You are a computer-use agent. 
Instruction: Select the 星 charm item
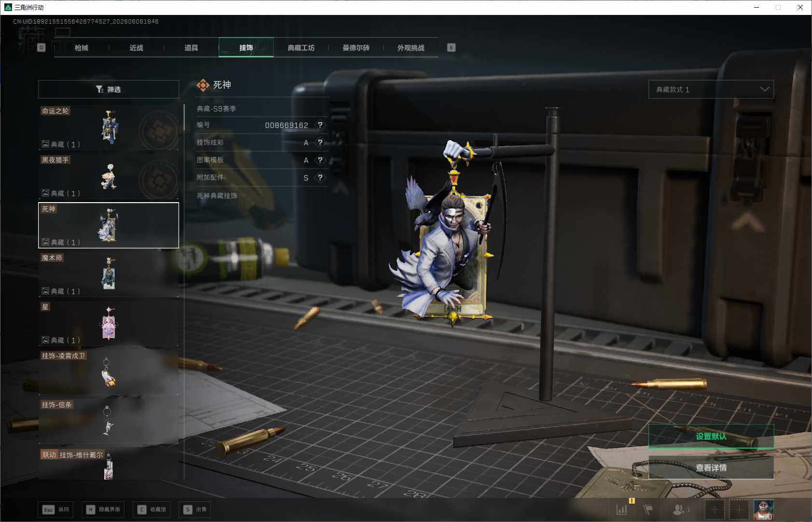pyautogui.click(x=109, y=323)
